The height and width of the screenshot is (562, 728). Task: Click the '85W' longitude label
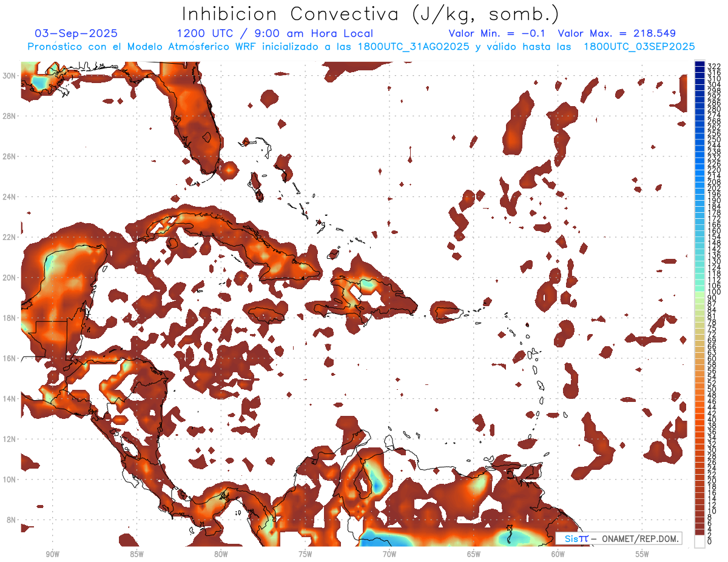click(137, 554)
